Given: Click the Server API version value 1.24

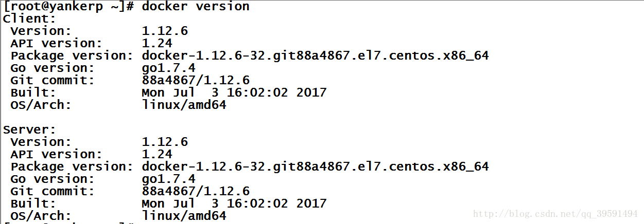Looking at the screenshot, I should (x=157, y=154).
